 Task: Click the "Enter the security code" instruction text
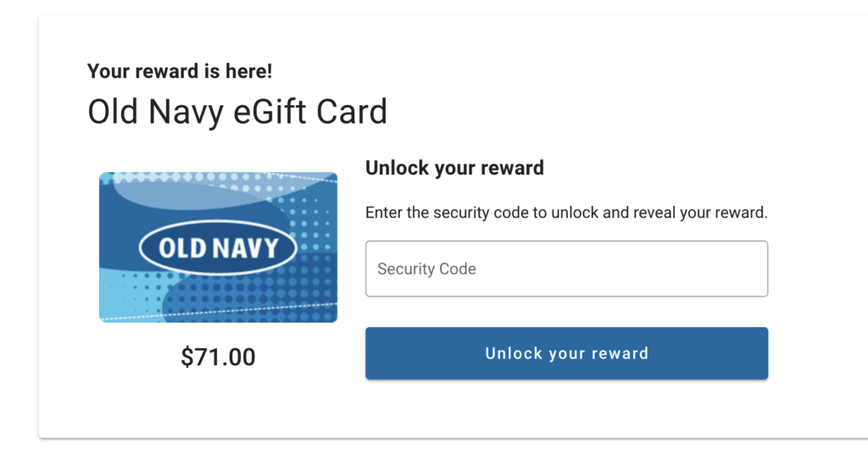[566, 213]
